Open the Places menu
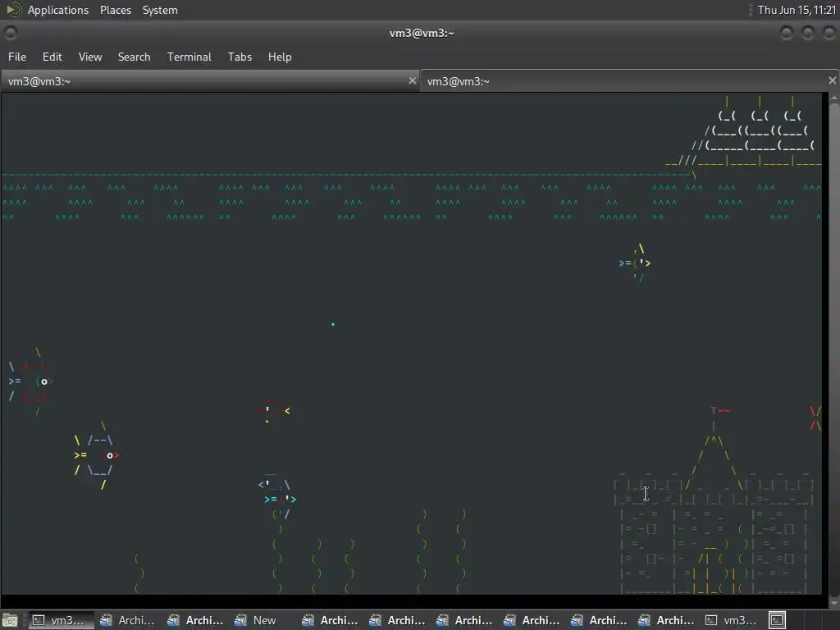 tap(115, 10)
